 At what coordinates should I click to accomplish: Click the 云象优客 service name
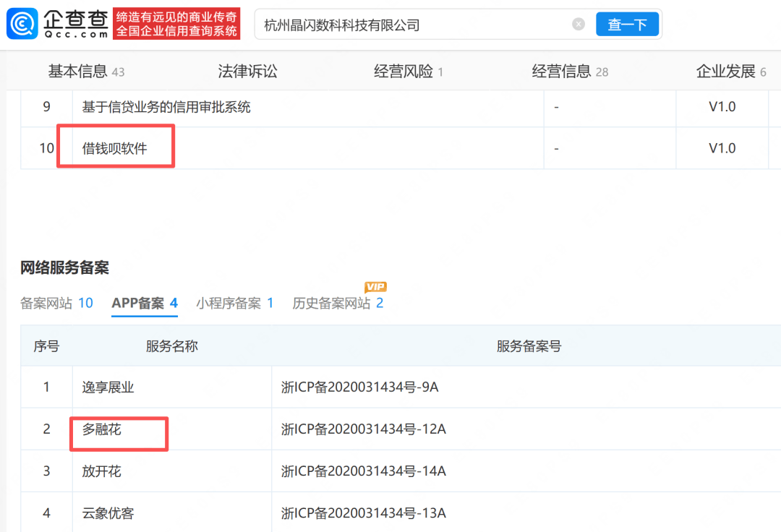[x=108, y=513]
